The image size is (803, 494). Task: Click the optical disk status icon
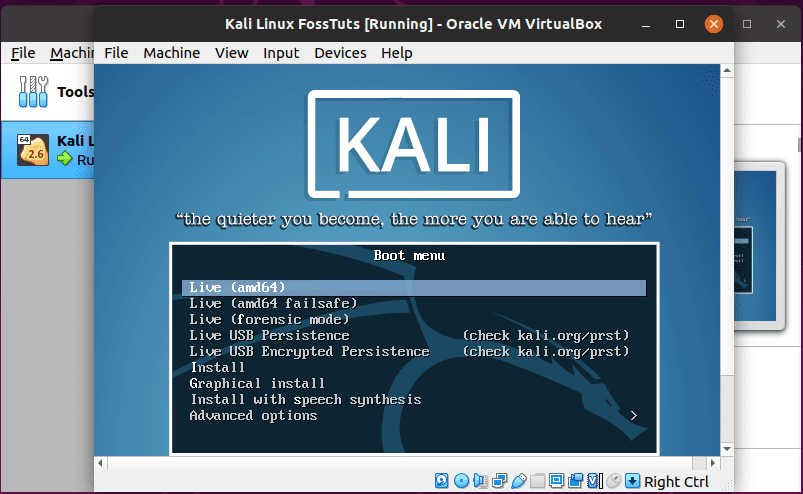[x=461, y=481]
